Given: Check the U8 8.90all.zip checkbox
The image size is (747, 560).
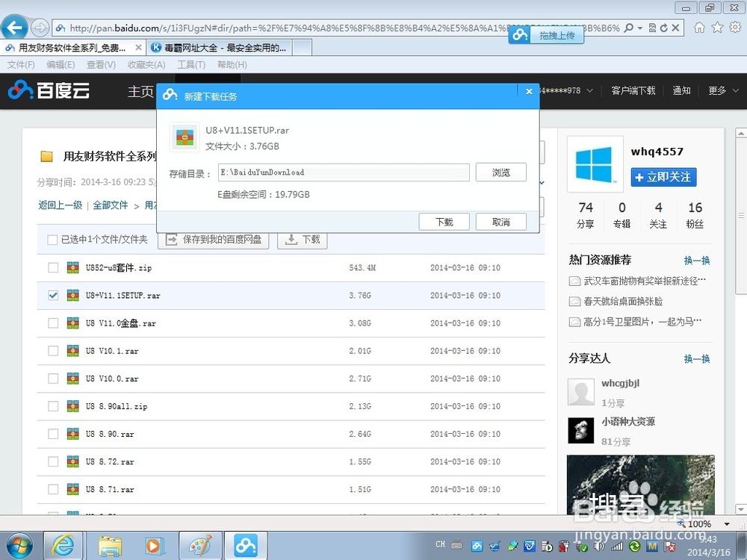Looking at the screenshot, I should click(x=53, y=406).
